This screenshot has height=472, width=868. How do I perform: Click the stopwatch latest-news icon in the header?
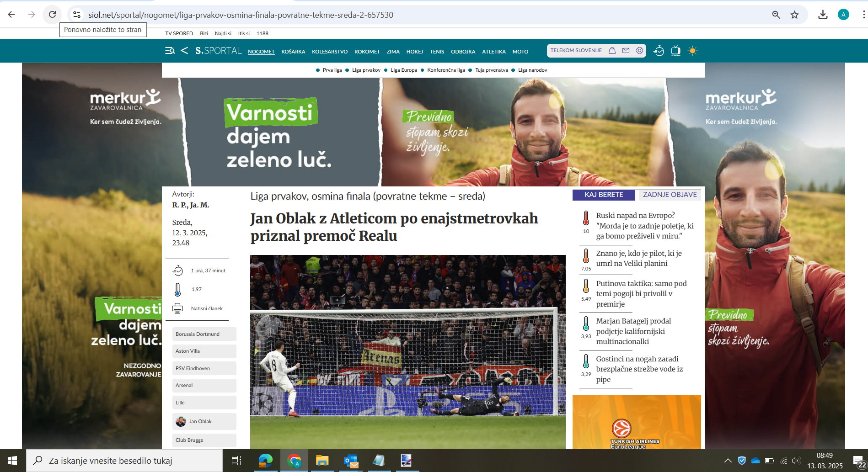click(659, 51)
